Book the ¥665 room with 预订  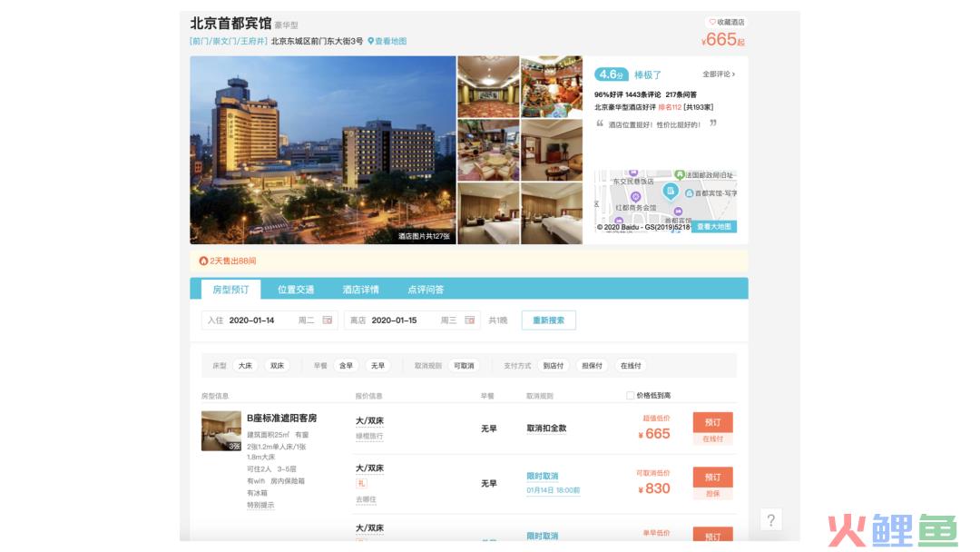tap(712, 422)
